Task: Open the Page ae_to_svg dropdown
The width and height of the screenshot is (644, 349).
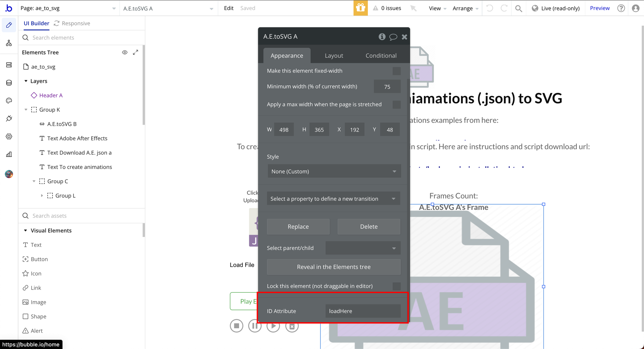Action: 69,8
